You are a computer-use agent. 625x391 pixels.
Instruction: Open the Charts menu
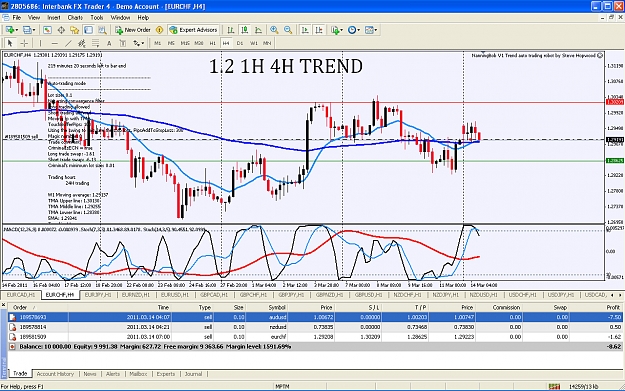75,18
